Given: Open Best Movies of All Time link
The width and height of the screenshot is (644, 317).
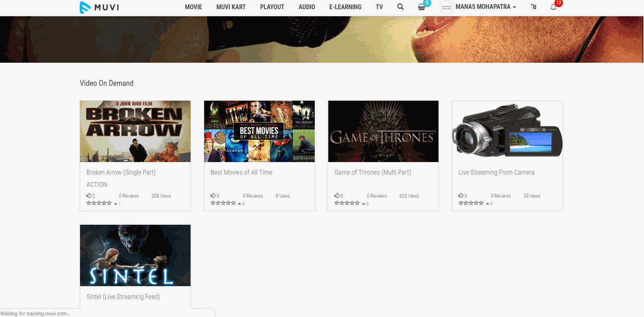Looking at the screenshot, I should (241, 173).
